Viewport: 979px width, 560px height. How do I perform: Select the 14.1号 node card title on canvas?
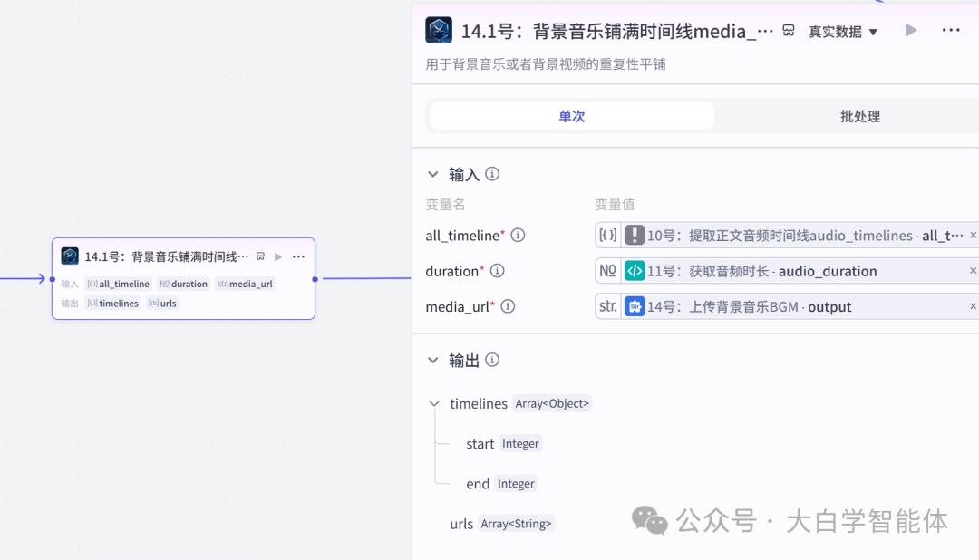pyautogui.click(x=166, y=256)
